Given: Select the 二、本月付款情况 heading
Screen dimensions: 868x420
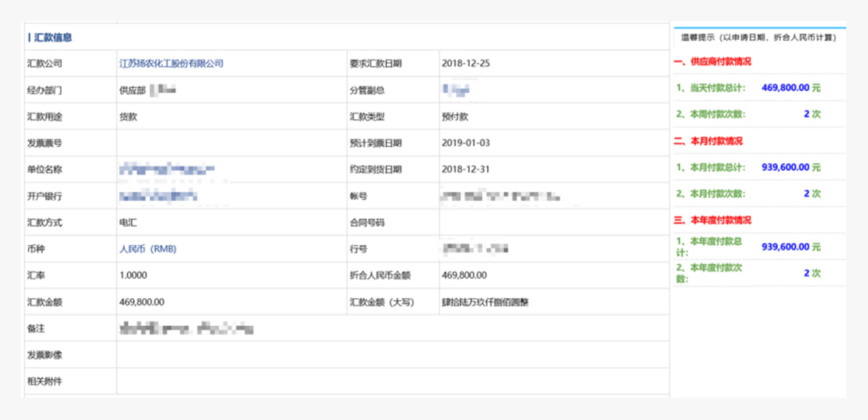Looking at the screenshot, I should pyautogui.click(x=708, y=141).
